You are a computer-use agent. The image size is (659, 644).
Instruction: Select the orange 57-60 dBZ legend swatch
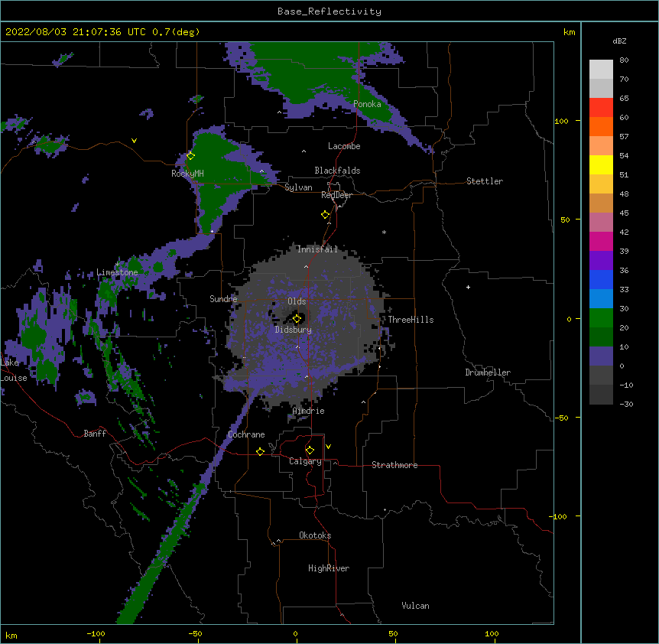click(601, 126)
